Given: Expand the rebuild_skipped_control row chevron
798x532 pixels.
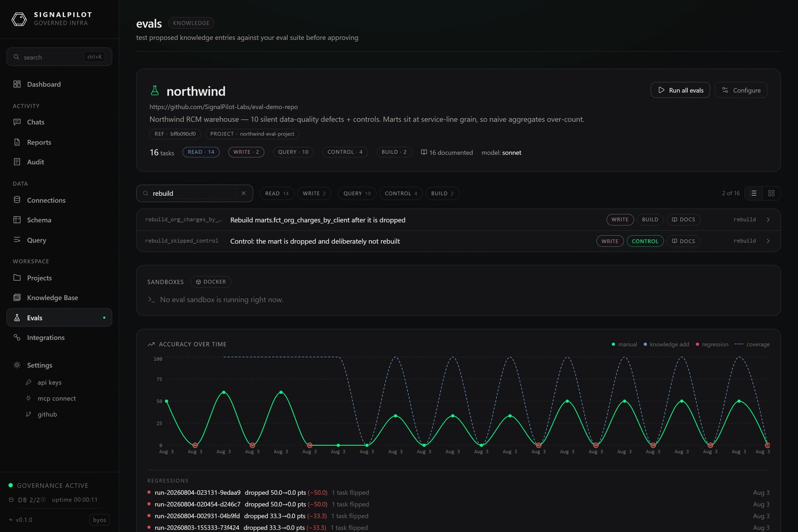Looking at the screenshot, I should tap(768, 241).
